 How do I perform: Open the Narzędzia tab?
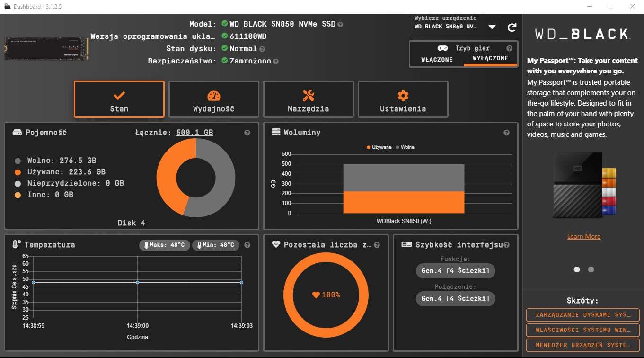pos(308,99)
